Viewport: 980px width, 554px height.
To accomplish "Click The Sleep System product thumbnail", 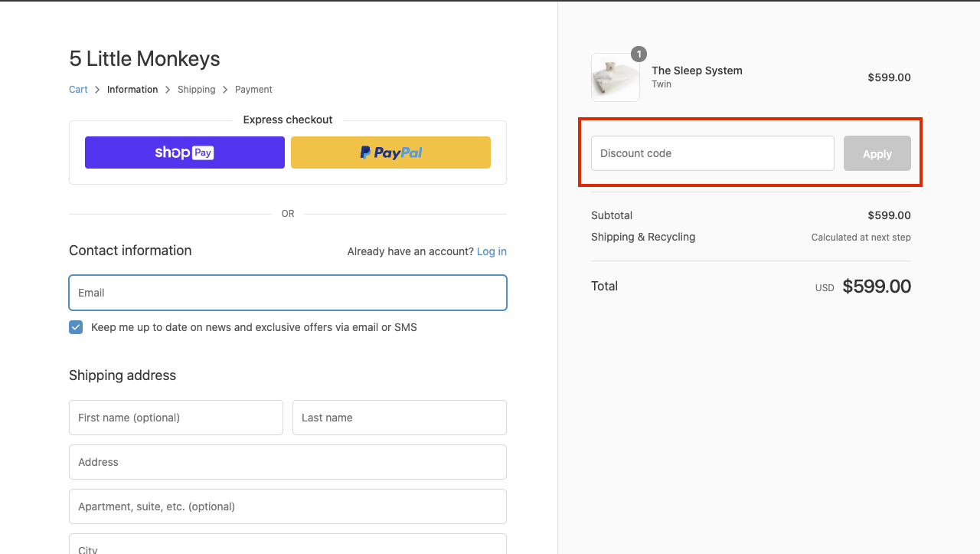I will click(616, 77).
